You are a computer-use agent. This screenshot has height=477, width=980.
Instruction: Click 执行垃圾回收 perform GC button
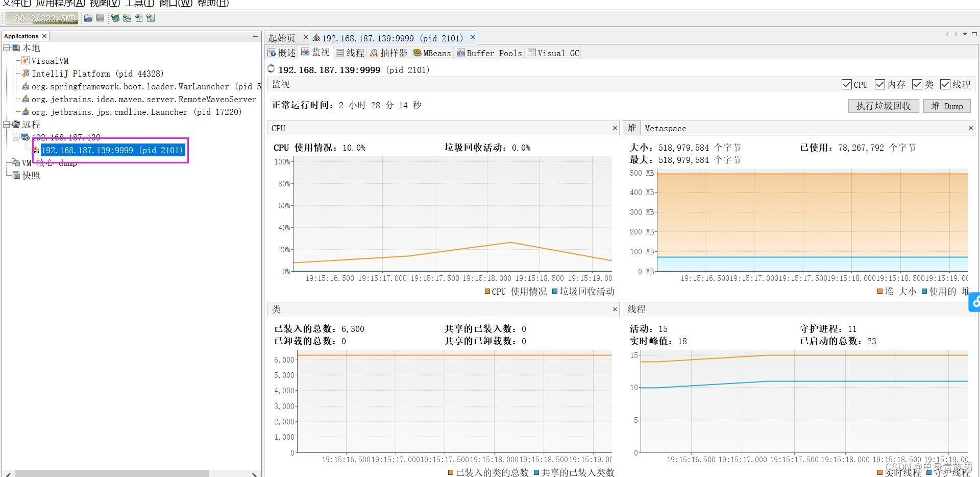point(884,106)
